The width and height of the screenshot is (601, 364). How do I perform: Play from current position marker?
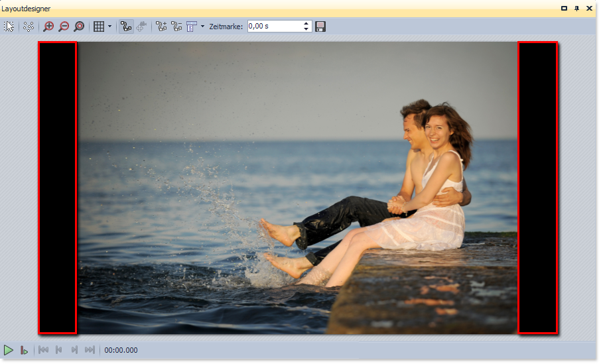(x=24, y=349)
